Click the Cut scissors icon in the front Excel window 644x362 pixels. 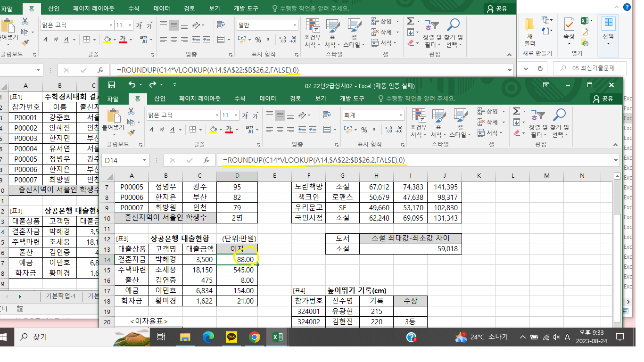[x=131, y=111]
